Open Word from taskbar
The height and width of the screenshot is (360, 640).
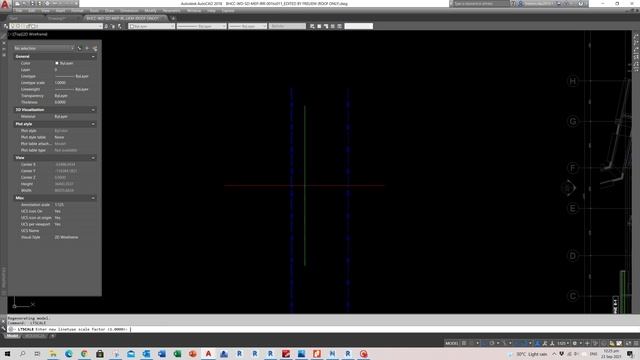click(162, 354)
